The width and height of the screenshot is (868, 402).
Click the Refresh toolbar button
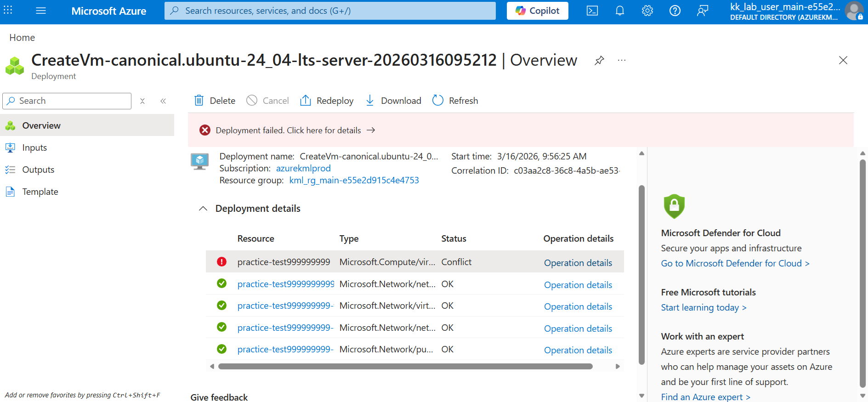(x=455, y=101)
